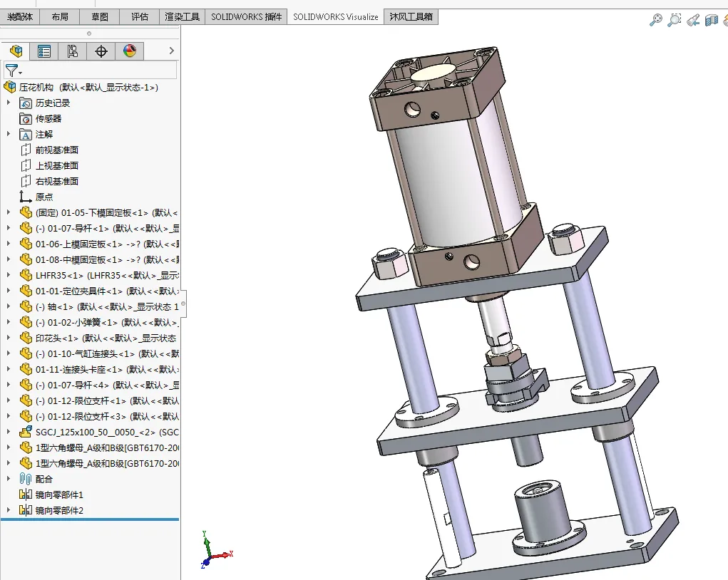The height and width of the screenshot is (580, 728).
Task: Open the DisplayManager color ball tab
Action: pyautogui.click(x=130, y=51)
